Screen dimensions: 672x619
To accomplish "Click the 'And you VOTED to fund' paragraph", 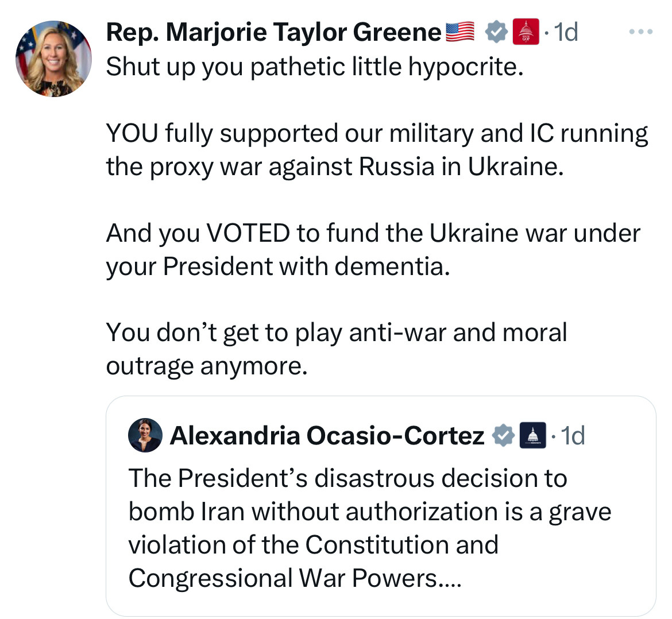I will point(372,249).
